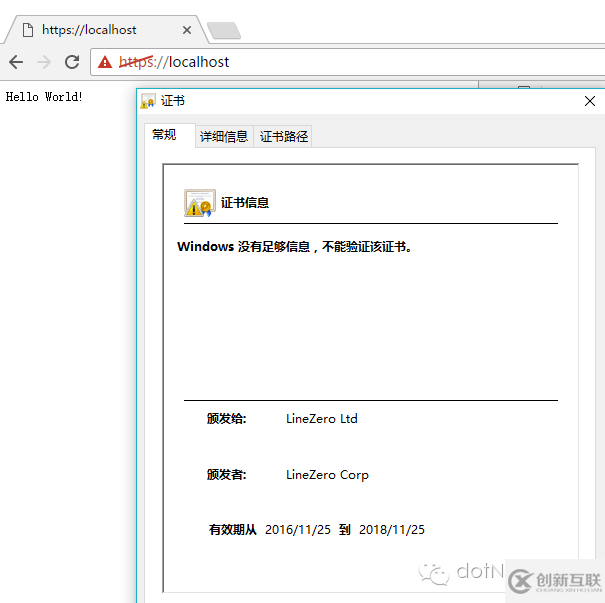Click the browser forward arrow
The image size is (605, 603).
point(44,62)
